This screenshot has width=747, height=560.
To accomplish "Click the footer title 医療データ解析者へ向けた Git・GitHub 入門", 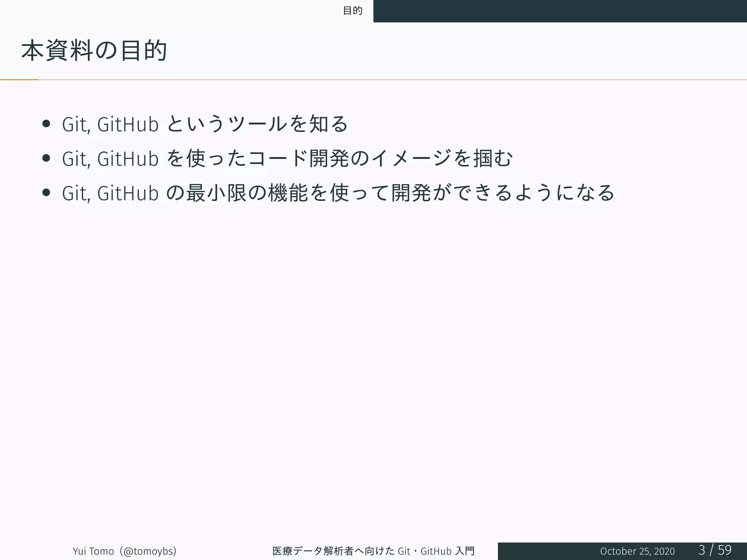I will click(373, 551).
